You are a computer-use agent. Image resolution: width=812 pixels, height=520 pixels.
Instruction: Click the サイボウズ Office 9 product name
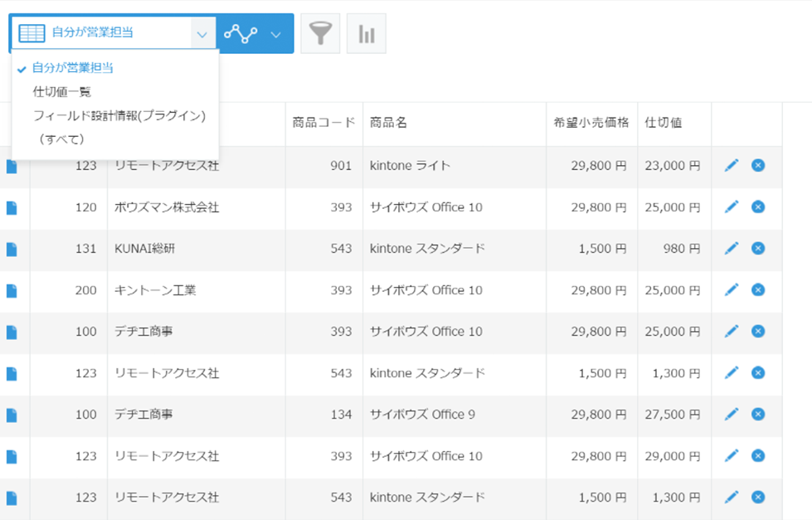(x=422, y=415)
